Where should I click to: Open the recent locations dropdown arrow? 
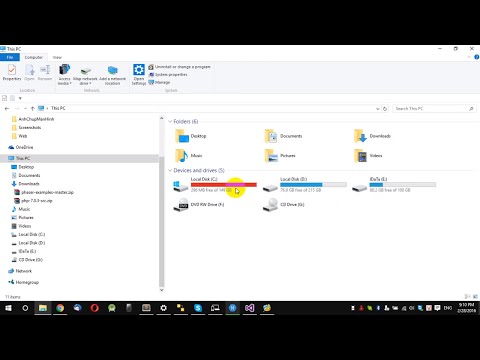click(25, 109)
